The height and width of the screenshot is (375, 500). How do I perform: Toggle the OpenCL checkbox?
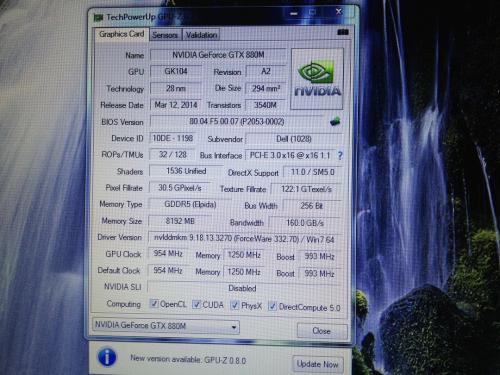(x=154, y=304)
